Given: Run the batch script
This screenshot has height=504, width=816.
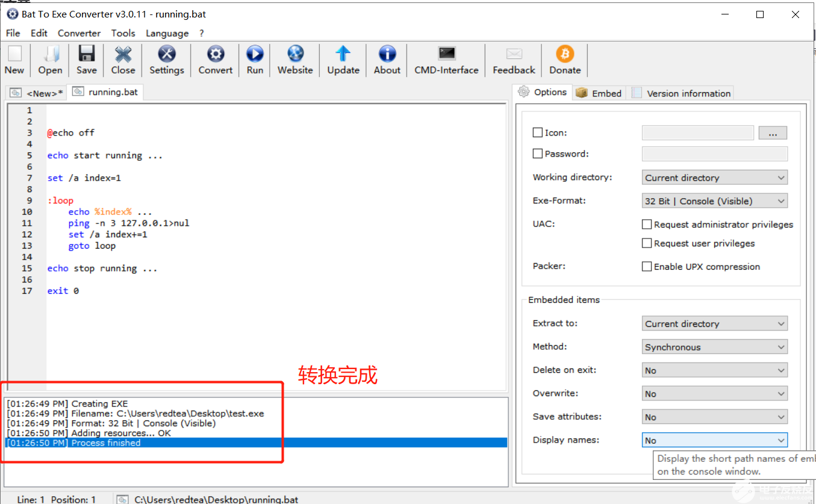Looking at the screenshot, I should tap(255, 60).
